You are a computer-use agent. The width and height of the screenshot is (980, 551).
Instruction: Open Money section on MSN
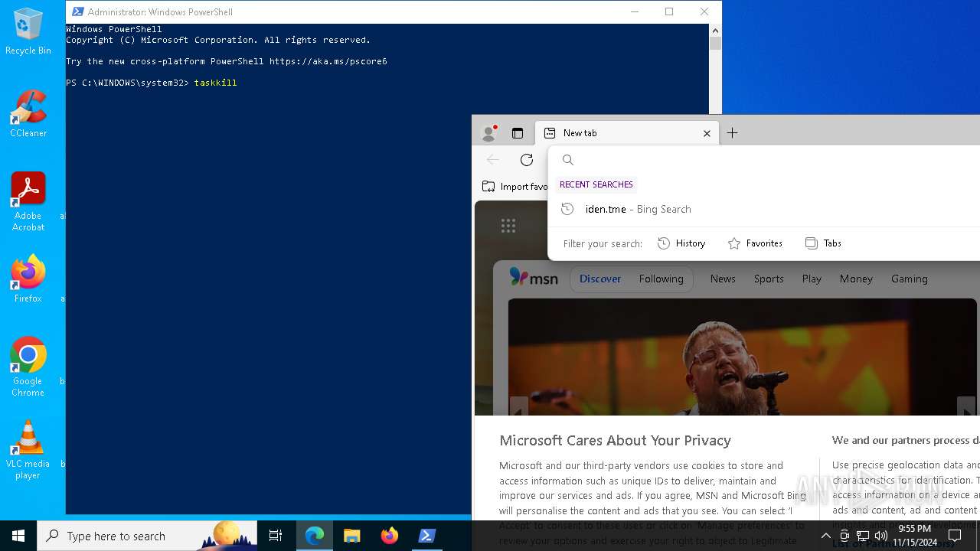[x=856, y=279]
